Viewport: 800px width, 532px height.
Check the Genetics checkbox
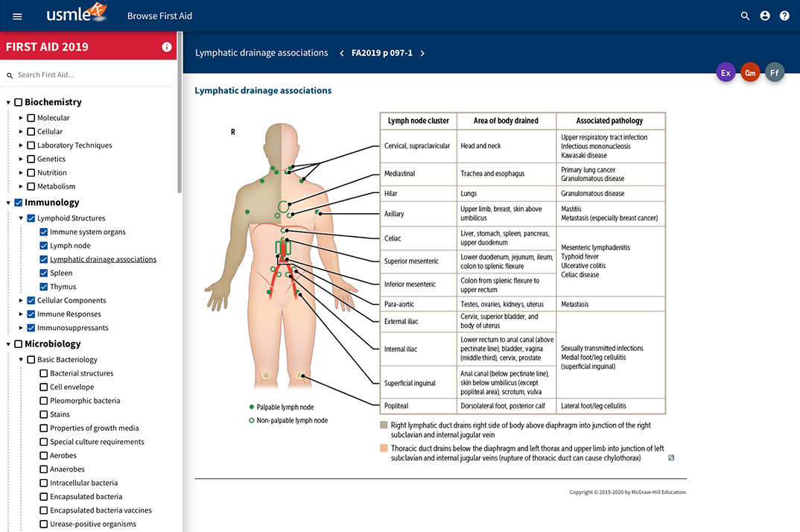coord(31,159)
